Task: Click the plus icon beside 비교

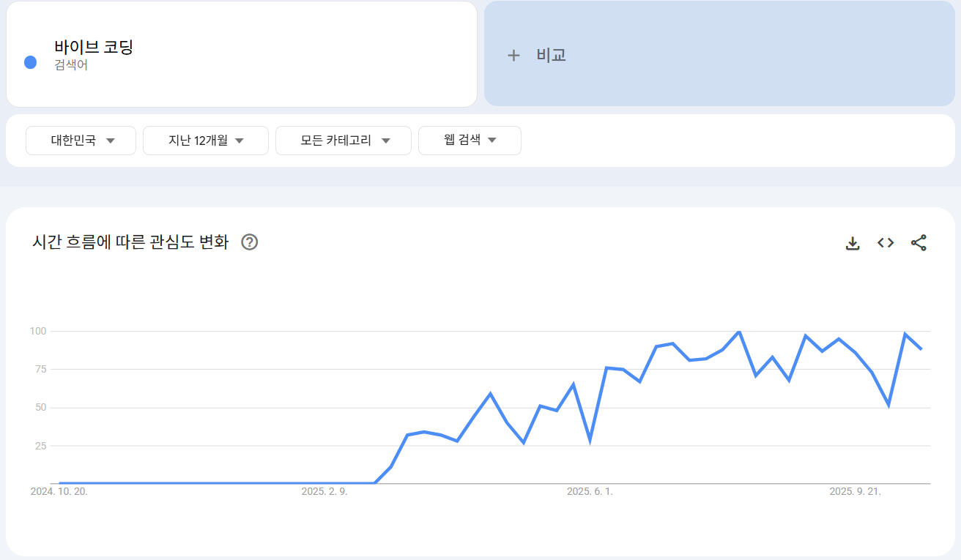Action: pos(513,55)
